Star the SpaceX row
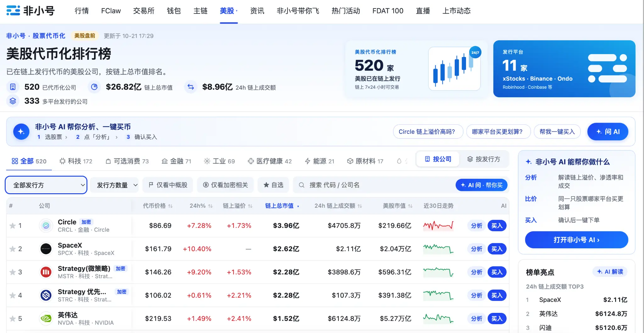The height and width of the screenshot is (333, 644). [13, 249]
